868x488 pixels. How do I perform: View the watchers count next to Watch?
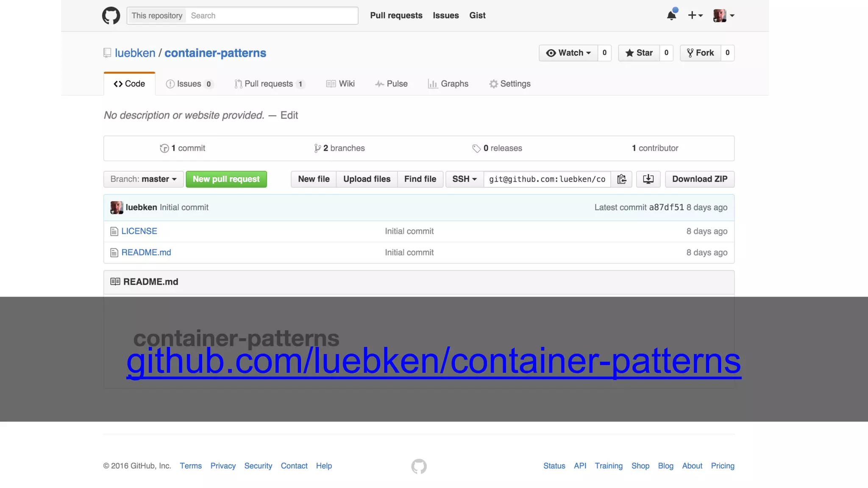pyautogui.click(x=604, y=53)
